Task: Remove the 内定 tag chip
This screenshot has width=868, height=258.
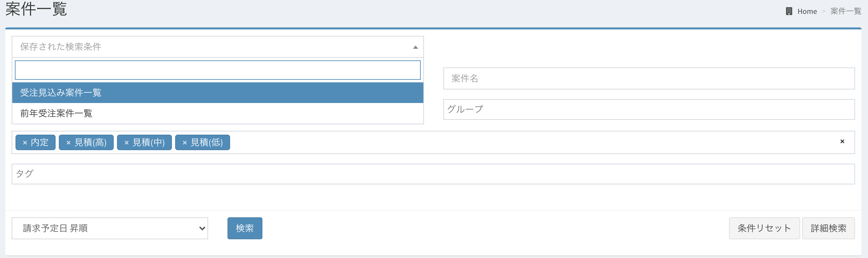Action: [25, 143]
